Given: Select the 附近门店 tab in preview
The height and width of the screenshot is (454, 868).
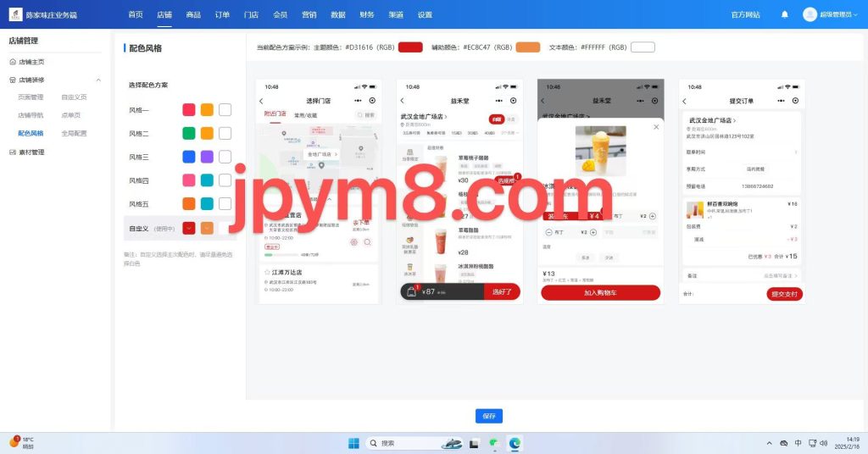Looking at the screenshot, I should pos(275,113).
